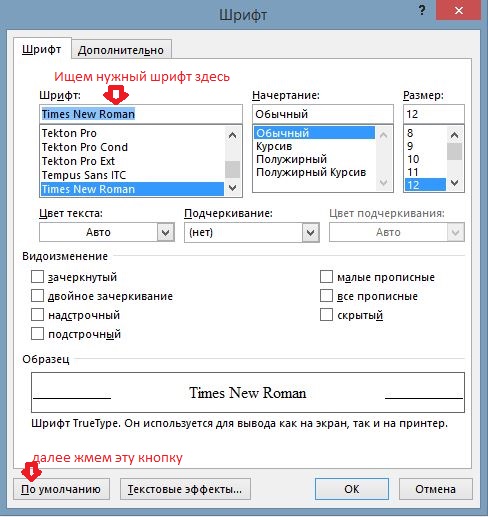Click the help question mark icon

coord(422,10)
